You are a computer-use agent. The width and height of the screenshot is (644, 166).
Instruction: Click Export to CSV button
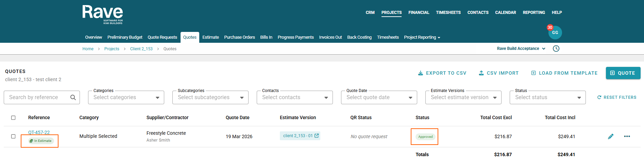pos(442,73)
